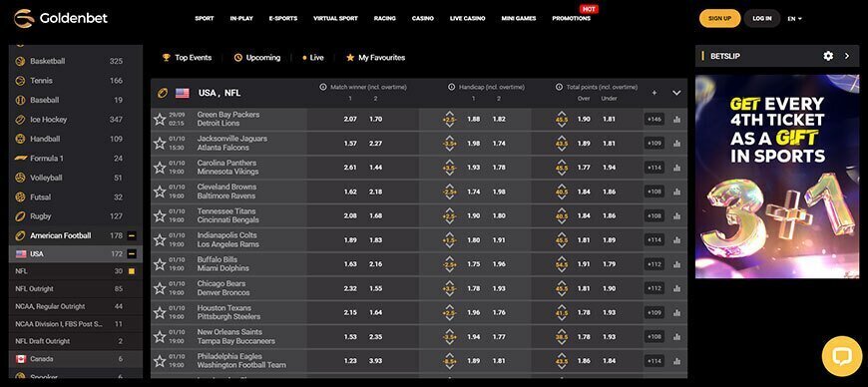This screenshot has width=868, height=387.
Task: Select Volleyball in sports sidebar
Action: [x=75, y=178]
